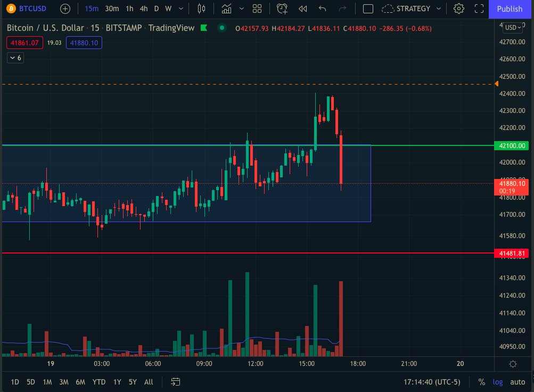Expand the collapsed indicators legend showing 6
The height and width of the screenshot is (392, 534).
[15, 58]
